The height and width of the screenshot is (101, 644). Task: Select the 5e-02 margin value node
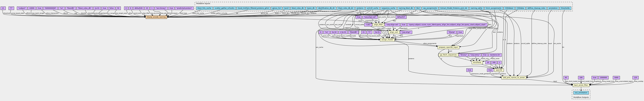click(x=334, y=32)
